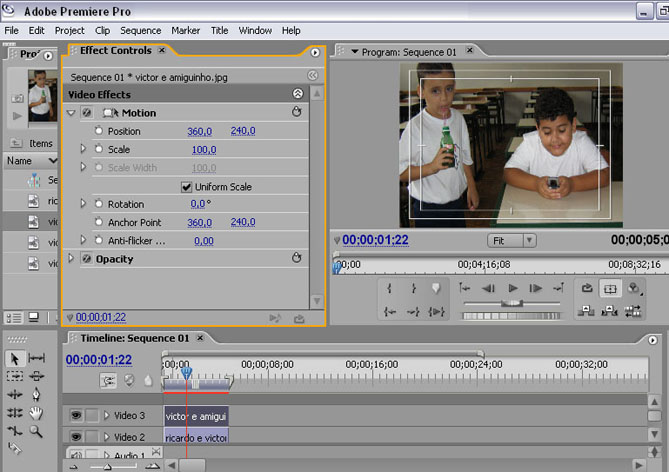This screenshot has width=669, height=472.
Task: Click the timeline zoom slider
Action: point(106,466)
